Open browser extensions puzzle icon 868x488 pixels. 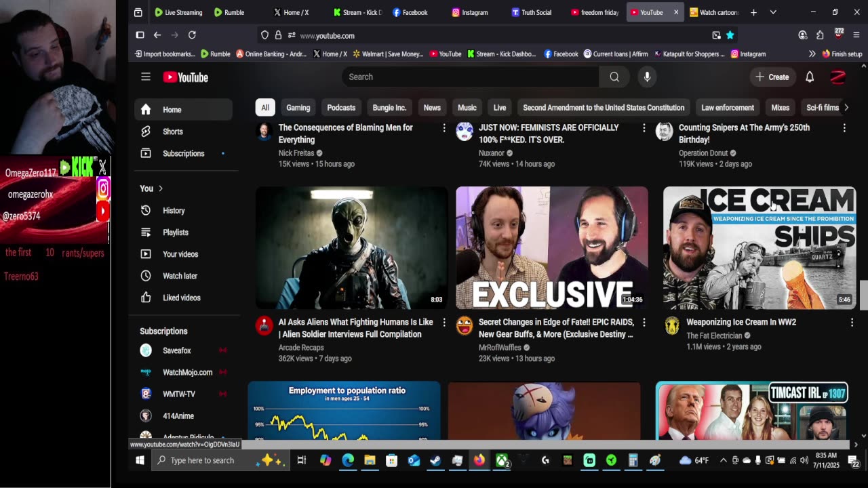point(820,35)
